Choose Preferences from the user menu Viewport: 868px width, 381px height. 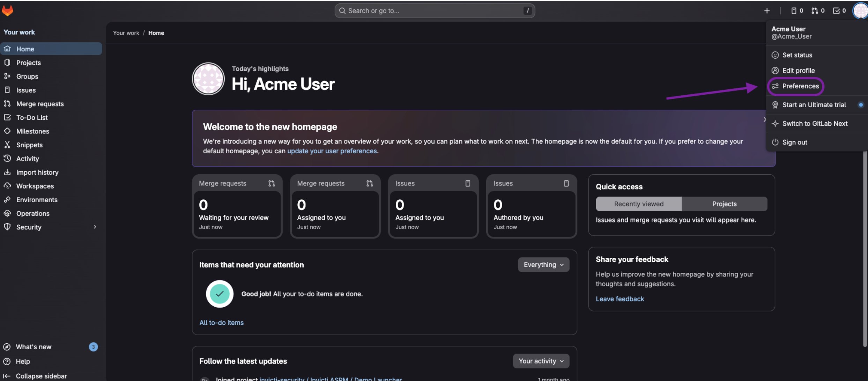point(800,86)
